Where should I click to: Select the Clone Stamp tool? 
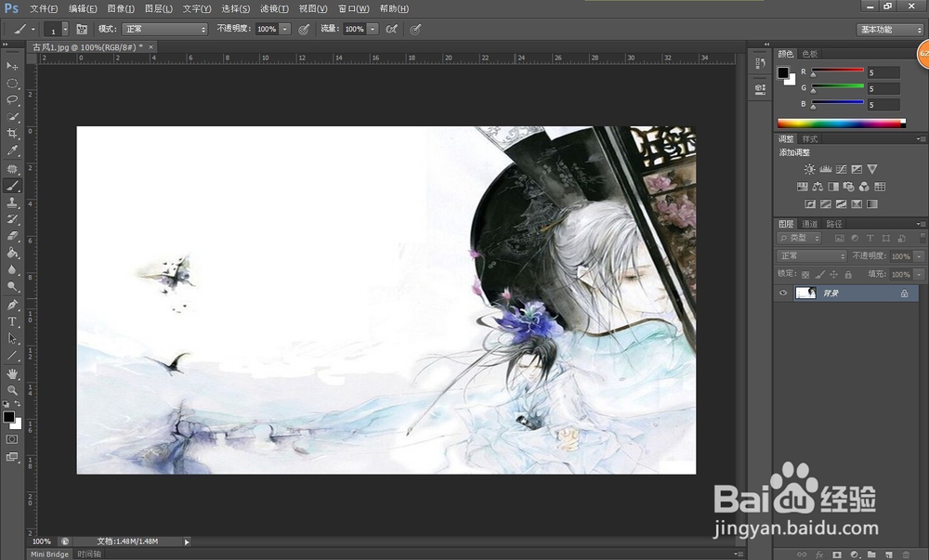(x=12, y=202)
